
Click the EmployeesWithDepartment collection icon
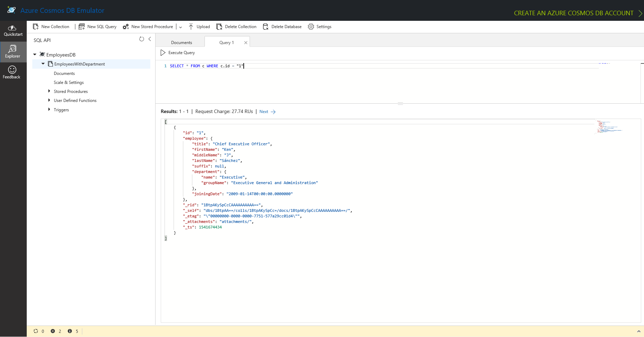tap(50, 64)
